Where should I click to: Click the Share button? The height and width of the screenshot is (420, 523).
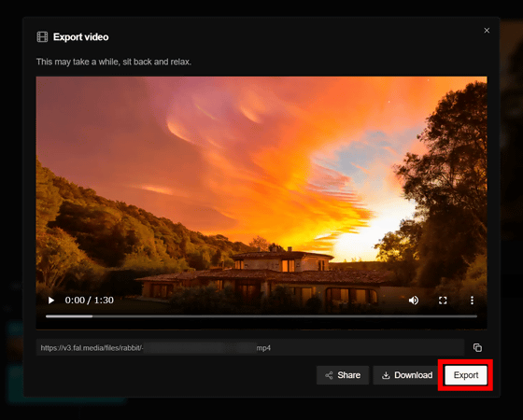click(343, 375)
